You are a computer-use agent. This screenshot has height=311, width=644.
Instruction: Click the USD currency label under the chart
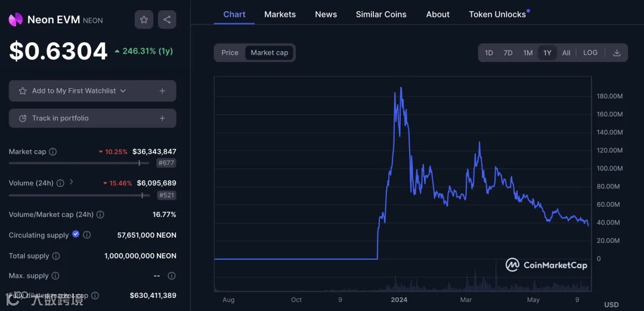point(611,304)
